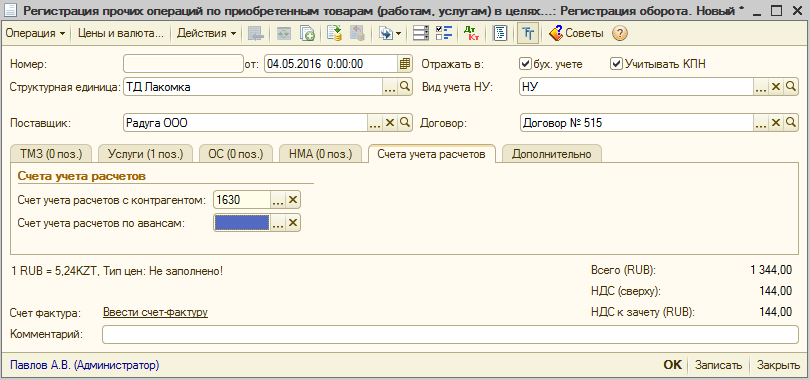The height and width of the screenshot is (380, 810).
Task: Clear the Поставщик field with X icon
Action: point(390,122)
